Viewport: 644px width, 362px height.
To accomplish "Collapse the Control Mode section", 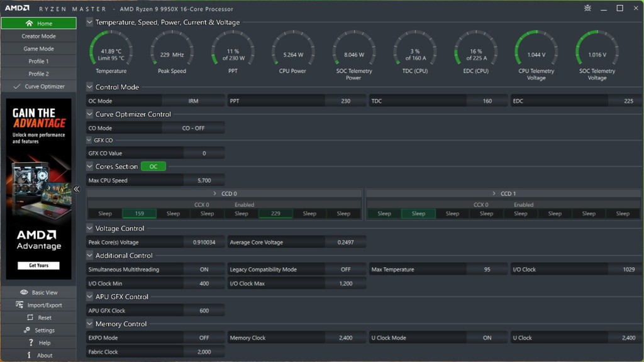I will point(90,87).
